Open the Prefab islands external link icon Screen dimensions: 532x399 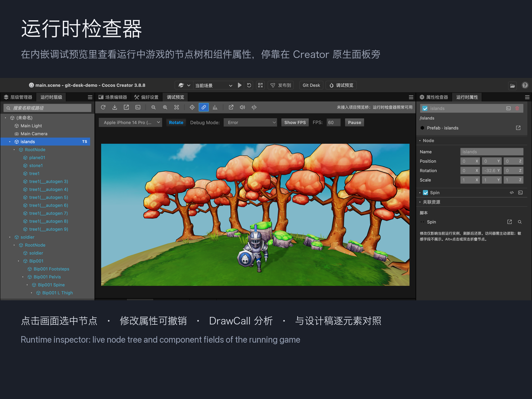tap(518, 128)
